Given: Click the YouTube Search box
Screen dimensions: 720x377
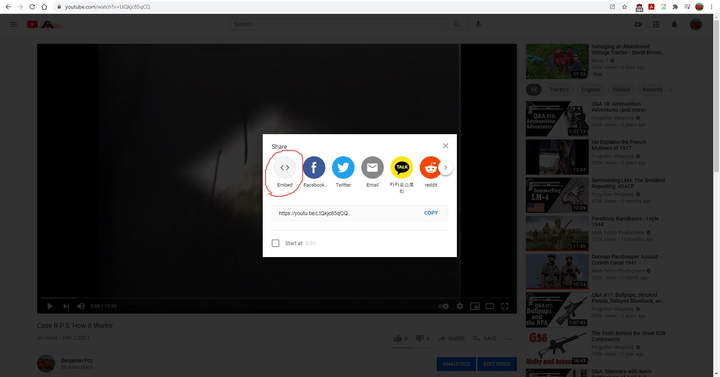Looking at the screenshot, I should (337, 24).
